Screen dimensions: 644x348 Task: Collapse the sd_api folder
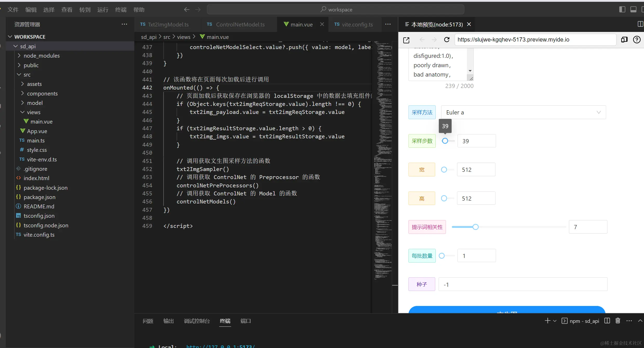(16, 46)
